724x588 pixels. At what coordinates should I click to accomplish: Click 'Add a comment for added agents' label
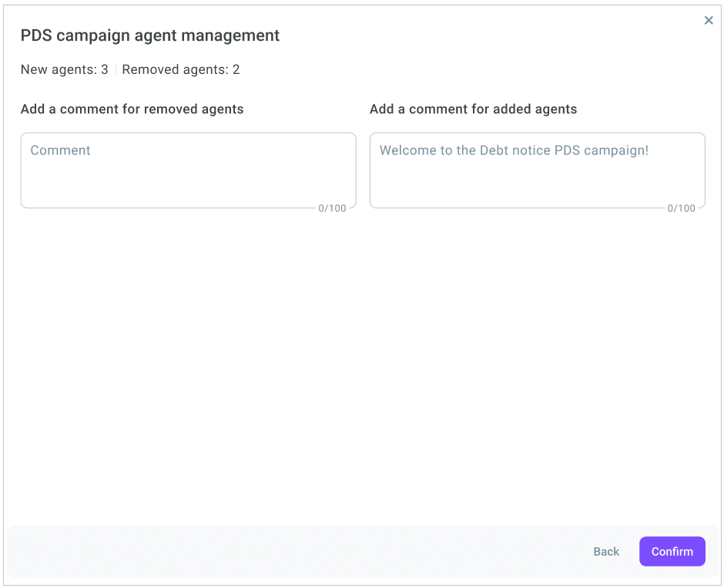click(473, 109)
